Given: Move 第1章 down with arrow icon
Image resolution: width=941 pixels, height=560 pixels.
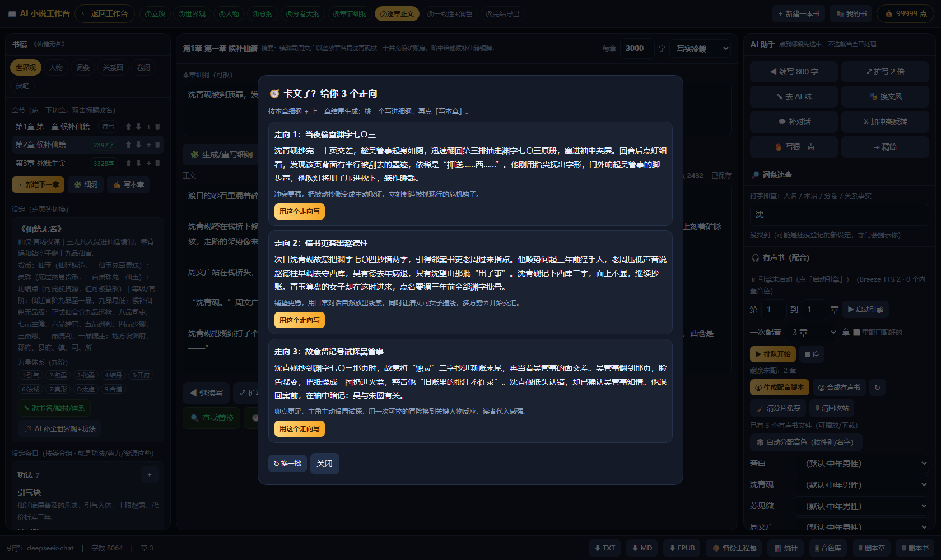Looking at the screenshot, I should (139, 127).
